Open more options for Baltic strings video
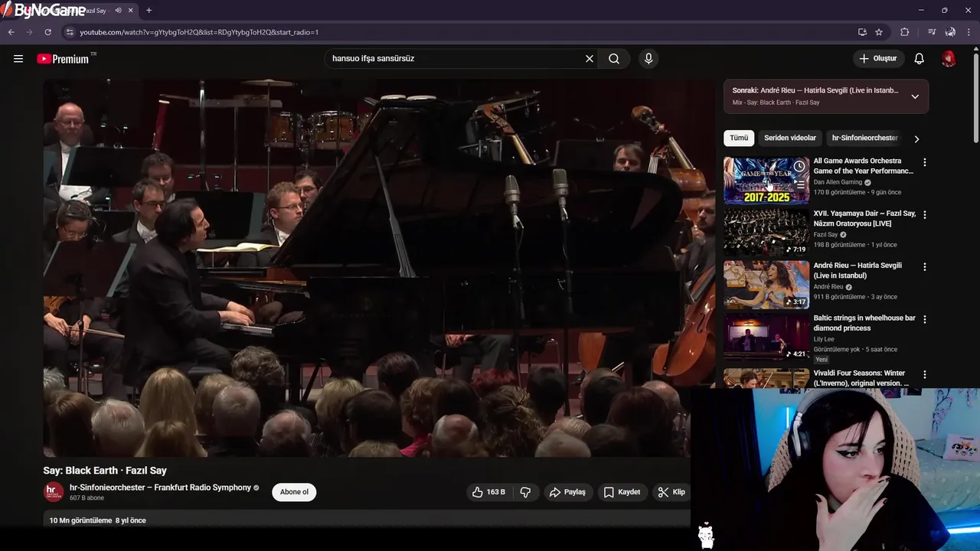980x551 pixels. (x=925, y=319)
